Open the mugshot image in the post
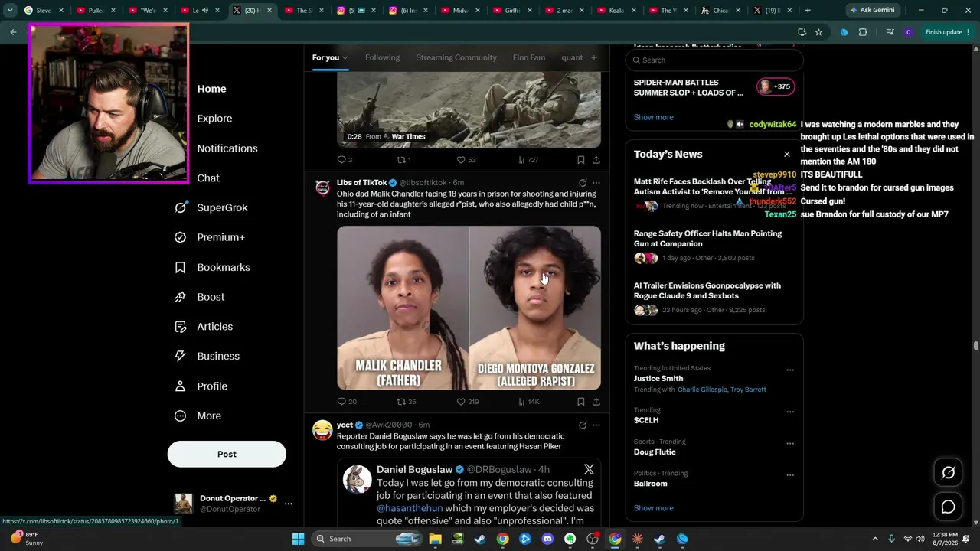This screenshot has width=980, height=551. click(469, 308)
